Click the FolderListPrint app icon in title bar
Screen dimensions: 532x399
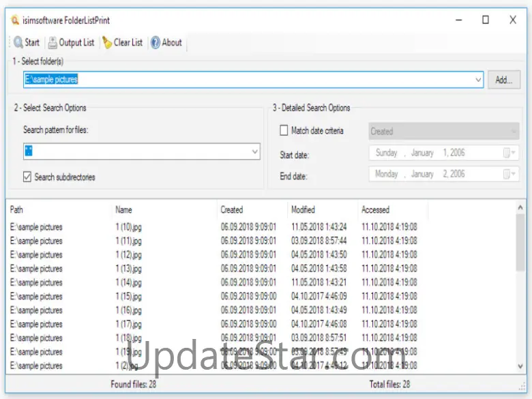coord(15,20)
